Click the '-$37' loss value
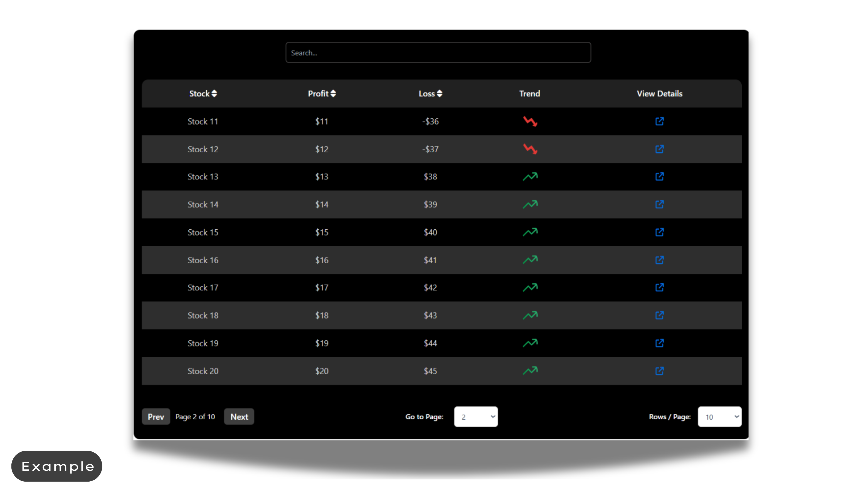 [430, 149]
